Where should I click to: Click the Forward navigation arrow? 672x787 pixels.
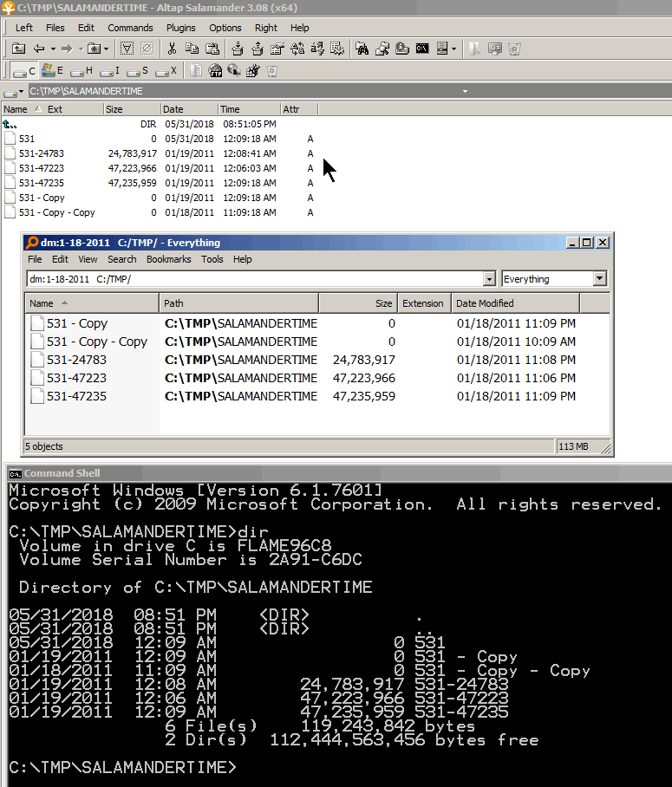[68, 49]
